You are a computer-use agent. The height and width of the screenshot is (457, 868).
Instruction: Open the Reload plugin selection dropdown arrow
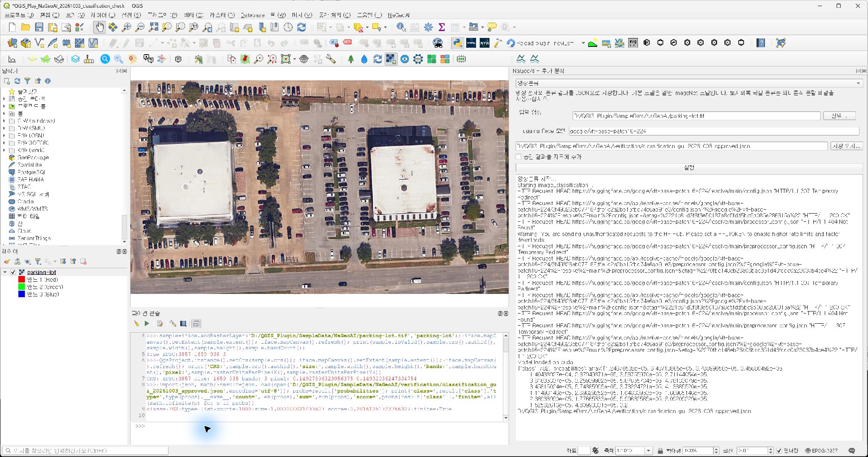(x=583, y=43)
